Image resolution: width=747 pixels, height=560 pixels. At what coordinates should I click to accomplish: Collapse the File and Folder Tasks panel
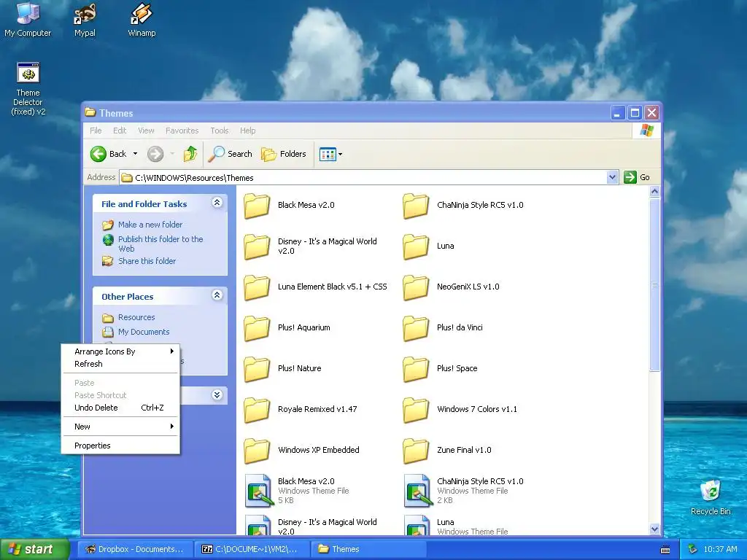[x=217, y=203]
